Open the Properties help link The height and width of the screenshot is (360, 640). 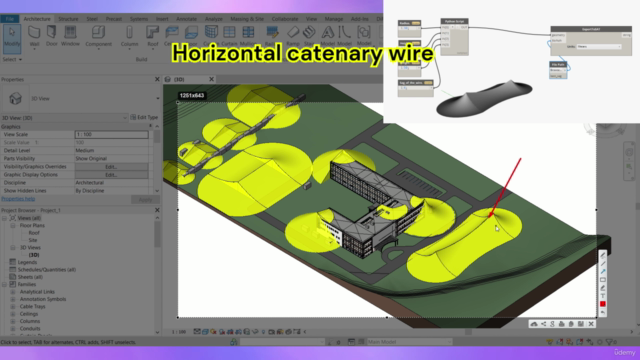click(x=18, y=199)
